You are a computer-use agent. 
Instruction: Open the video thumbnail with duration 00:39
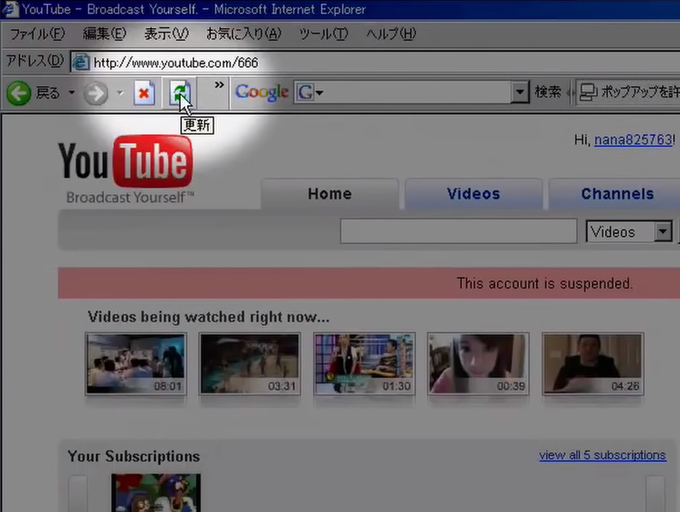click(x=478, y=364)
